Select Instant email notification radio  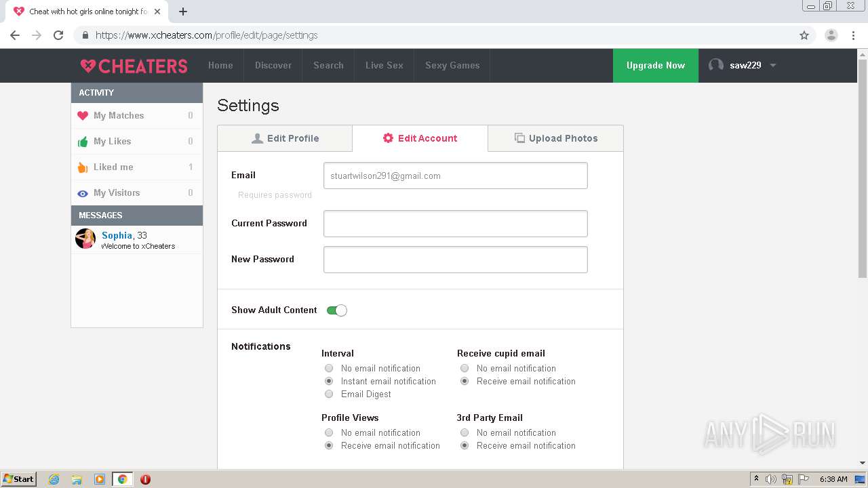pos(329,381)
